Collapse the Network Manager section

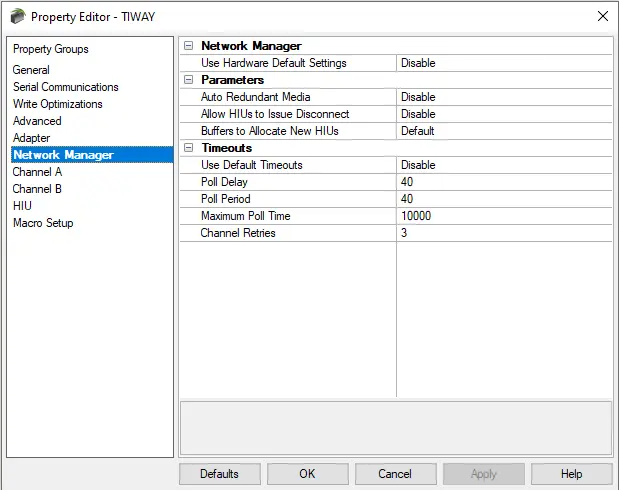point(189,46)
